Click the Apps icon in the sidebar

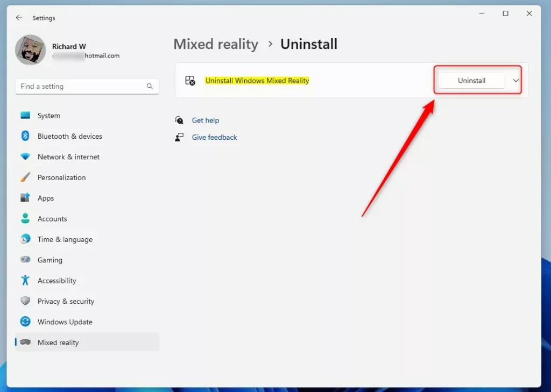tap(25, 198)
